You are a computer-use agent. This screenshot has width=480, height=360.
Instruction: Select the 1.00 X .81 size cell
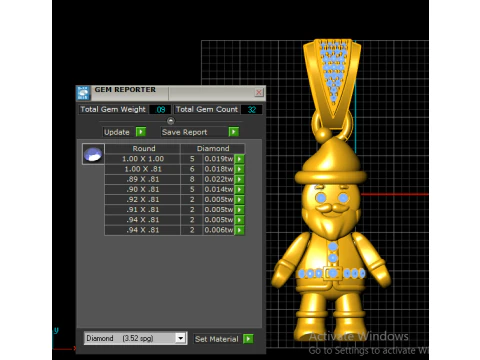pyautogui.click(x=143, y=169)
